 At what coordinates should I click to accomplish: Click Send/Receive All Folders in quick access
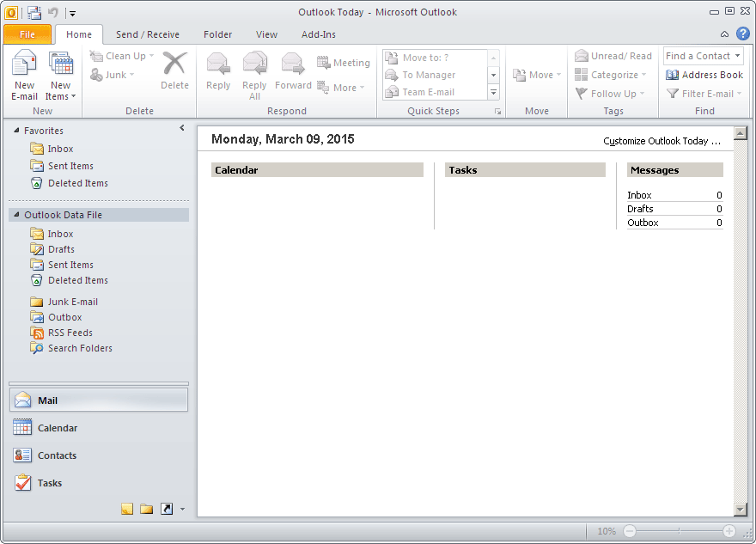(x=34, y=13)
